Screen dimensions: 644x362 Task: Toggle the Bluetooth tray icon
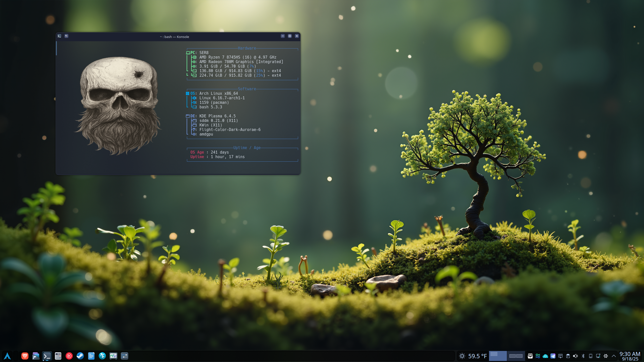(583, 356)
